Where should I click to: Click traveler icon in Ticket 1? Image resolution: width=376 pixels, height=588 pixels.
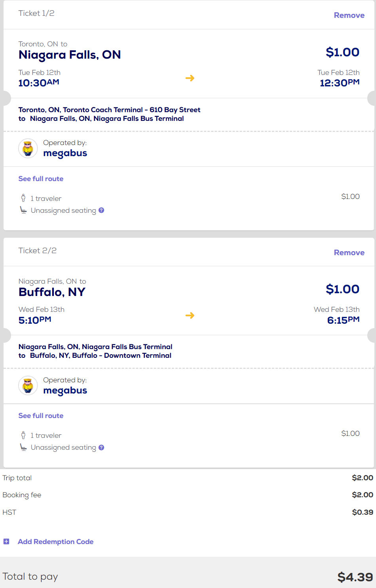23,198
